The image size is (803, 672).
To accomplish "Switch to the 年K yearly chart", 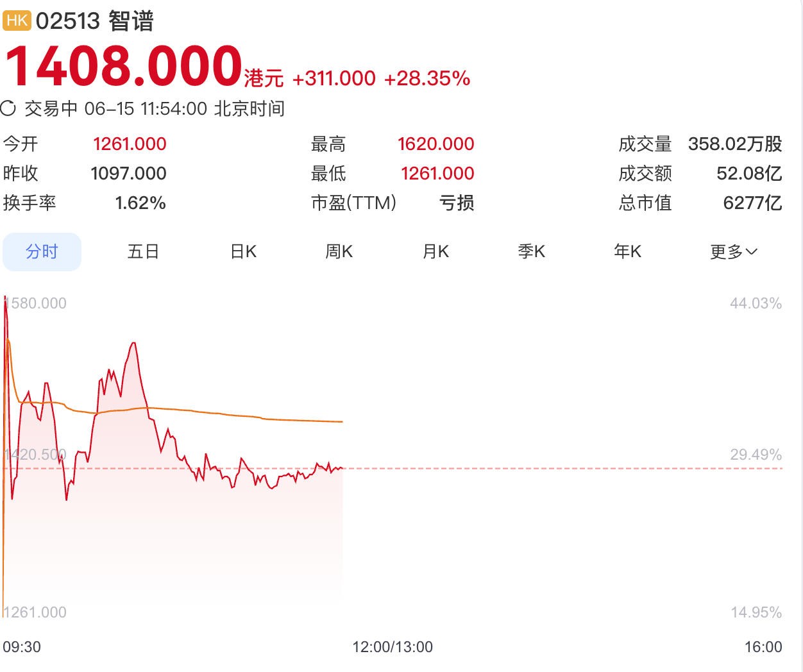I will click(x=627, y=251).
